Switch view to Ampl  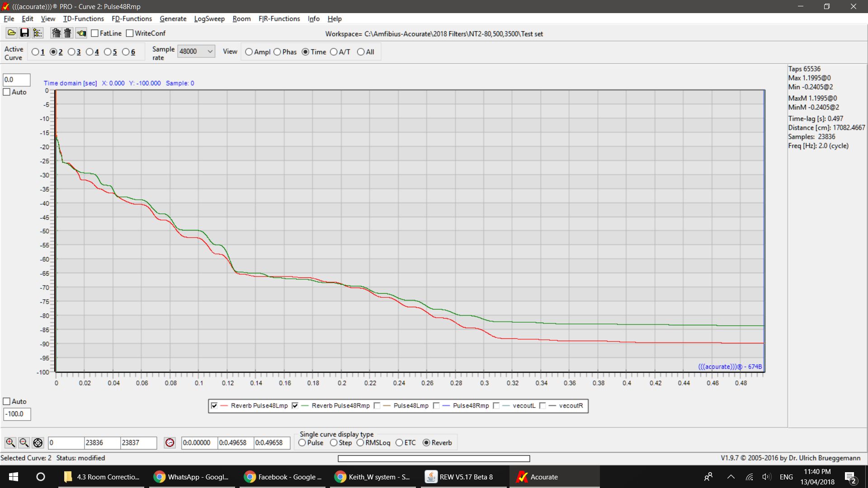[x=249, y=52]
